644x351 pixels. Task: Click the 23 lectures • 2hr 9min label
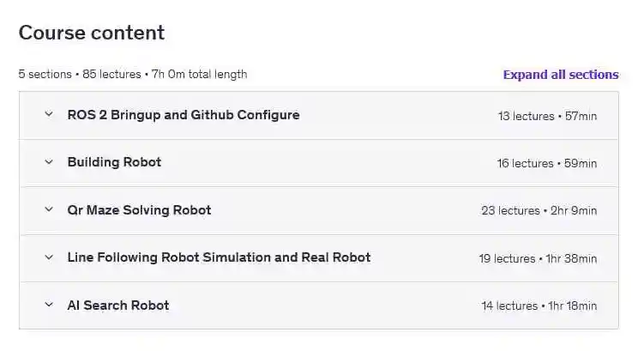[539, 210]
